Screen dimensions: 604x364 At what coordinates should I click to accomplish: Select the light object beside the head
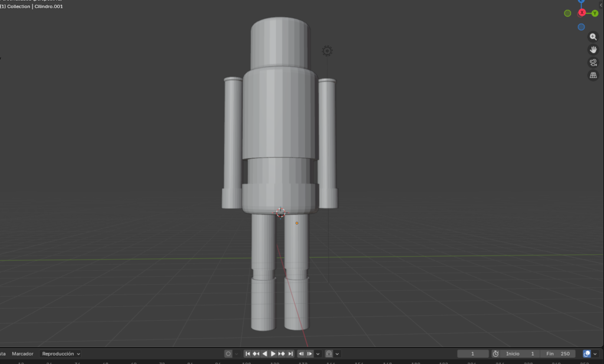[327, 51]
